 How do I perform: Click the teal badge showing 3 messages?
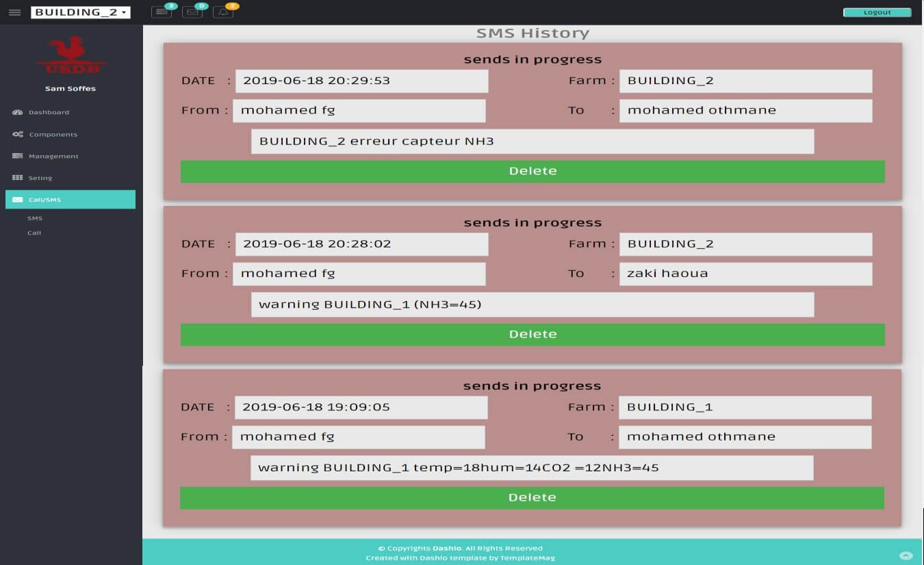[170, 5]
